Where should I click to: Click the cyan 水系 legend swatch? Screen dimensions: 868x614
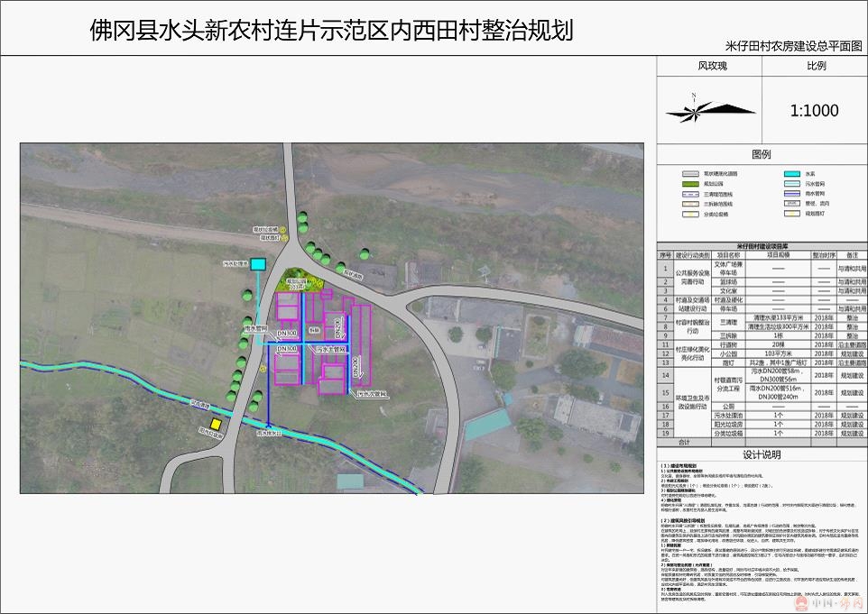tap(790, 173)
